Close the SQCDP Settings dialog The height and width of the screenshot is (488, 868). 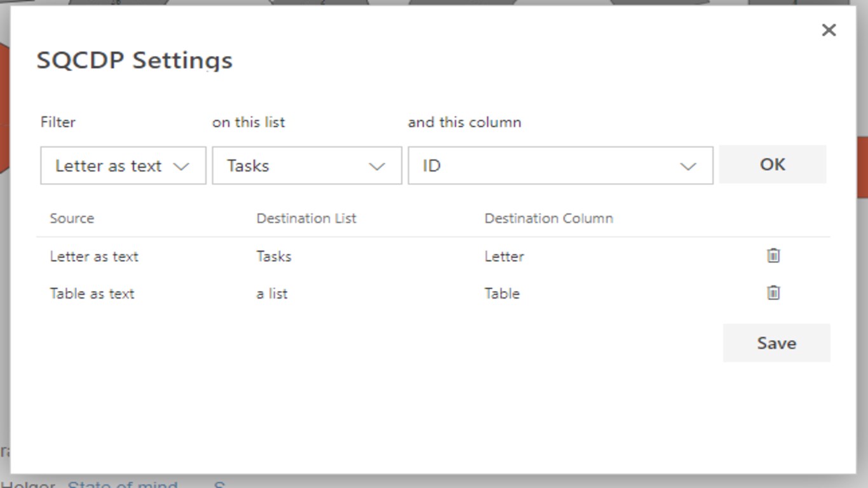(x=829, y=30)
